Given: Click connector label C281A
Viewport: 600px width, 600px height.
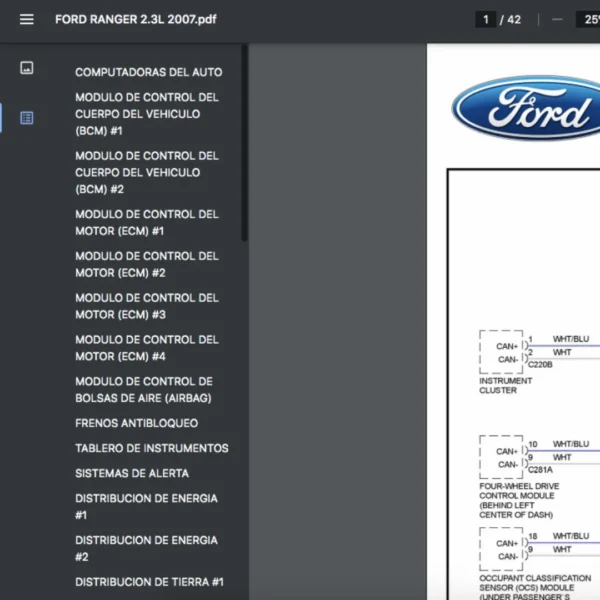Looking at the screenshot, I should pos(540,470).
